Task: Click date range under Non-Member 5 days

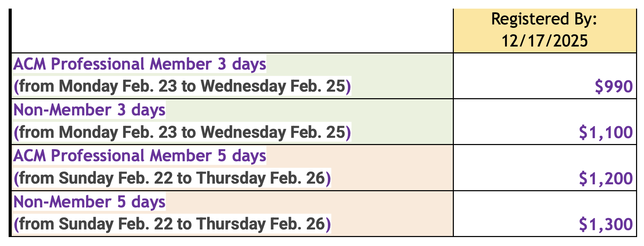Action: (172, 224)
